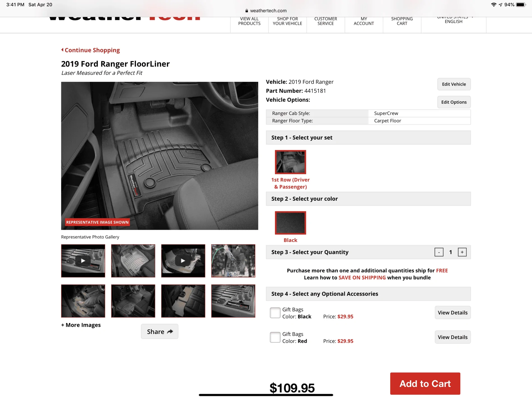Image resolution: width=532 pixels, height=399 pixels.
Task: Open the gray floor liner gallery thumbnail
Action: point(133,261)
